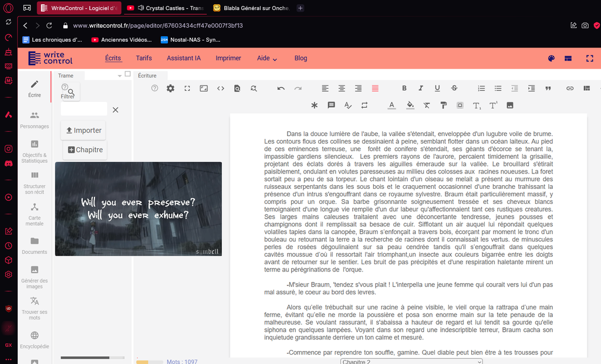This screenshot has height=364, width=601.
Task: Toggle strikethrough formatting
Action: click(454, 89)
